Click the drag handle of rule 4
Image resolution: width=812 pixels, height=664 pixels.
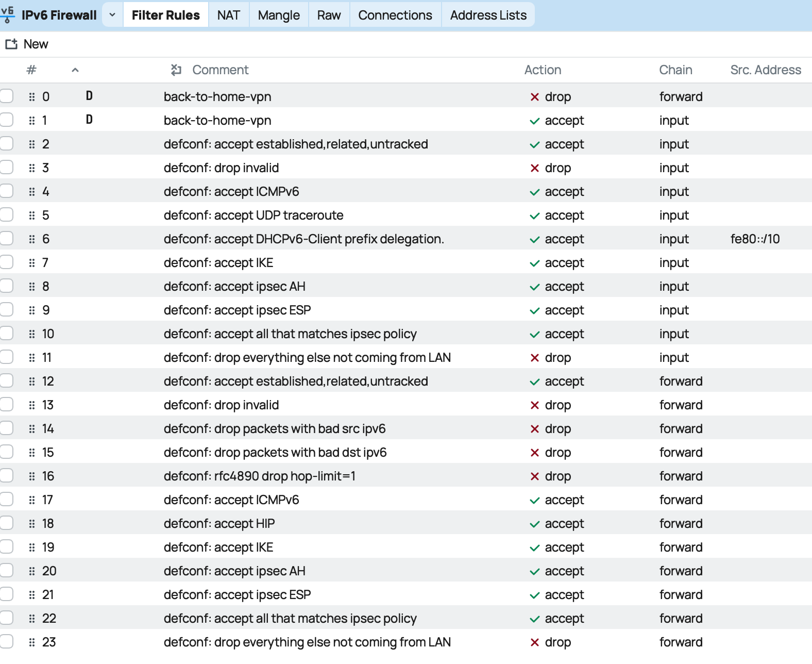pyautogui.click(x=32, y=192)
